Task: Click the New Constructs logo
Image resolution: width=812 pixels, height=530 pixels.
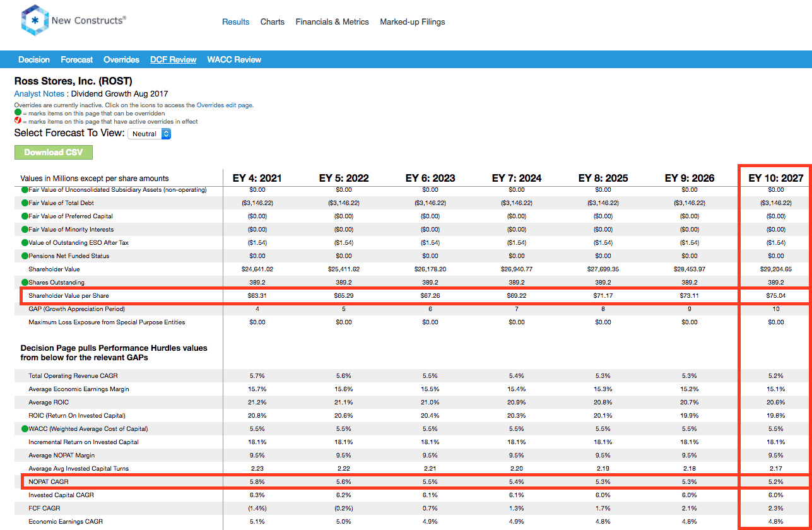Action: [x=73, y=20]
